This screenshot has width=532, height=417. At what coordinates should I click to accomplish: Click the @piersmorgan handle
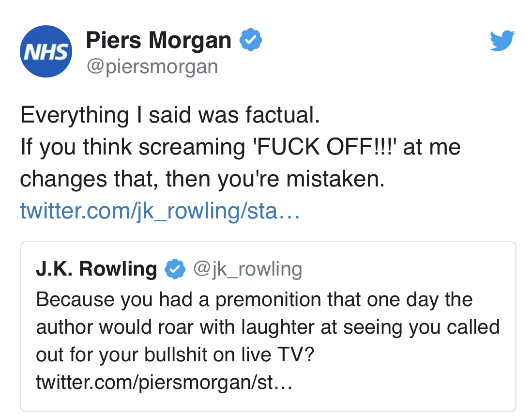[152, 66]
